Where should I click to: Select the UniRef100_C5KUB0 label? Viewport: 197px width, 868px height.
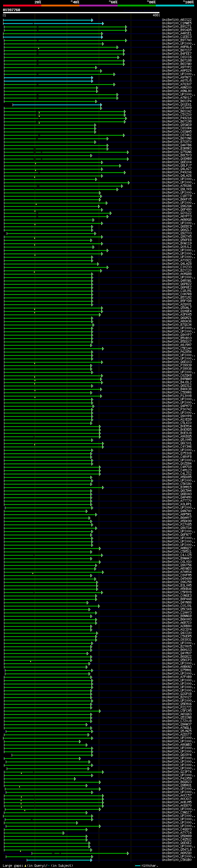(177, 860)
